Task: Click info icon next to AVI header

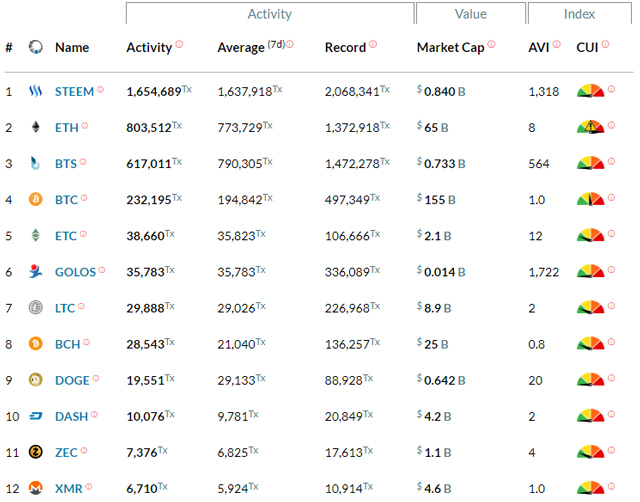Action: 557,44
